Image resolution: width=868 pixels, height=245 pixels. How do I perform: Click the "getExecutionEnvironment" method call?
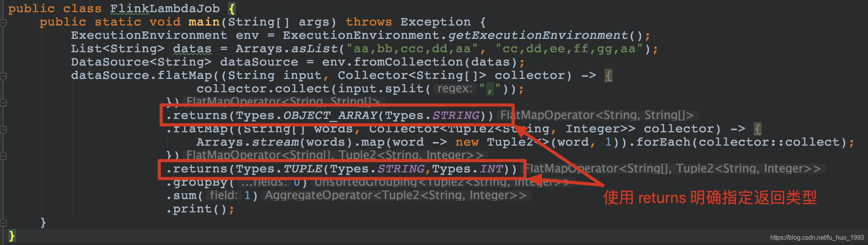(538, 35)
